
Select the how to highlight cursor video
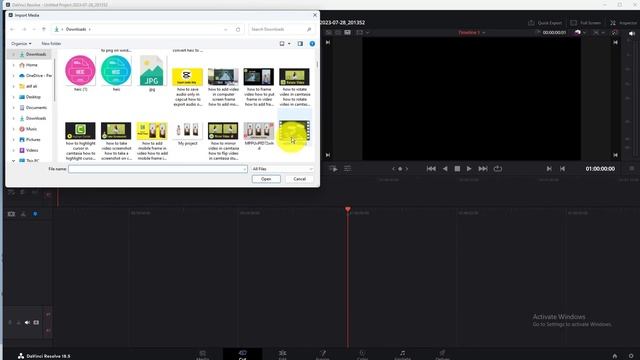pyautogui.click(x=80, y=141)
